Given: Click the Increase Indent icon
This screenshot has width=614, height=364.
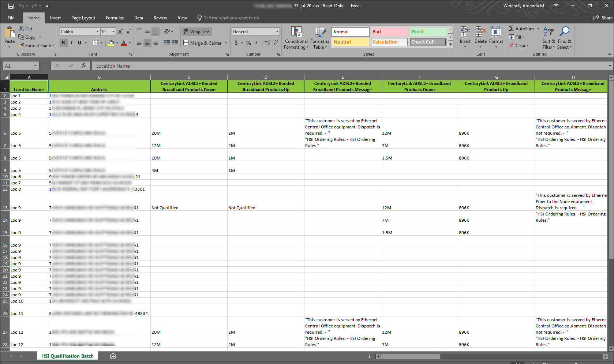Looking at the screenshot, I should coord(175,43).
